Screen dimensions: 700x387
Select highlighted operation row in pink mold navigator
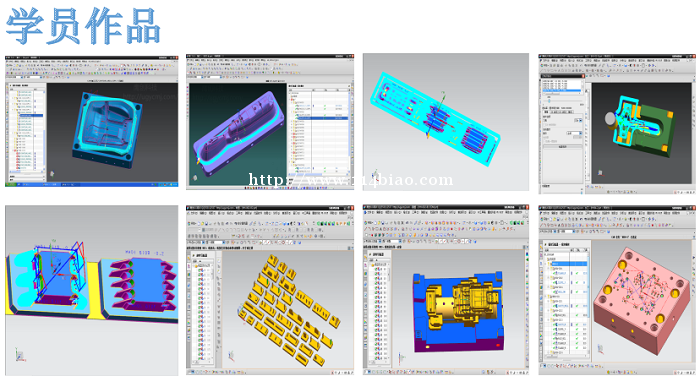pyautogui.click(x=570, y=264)
